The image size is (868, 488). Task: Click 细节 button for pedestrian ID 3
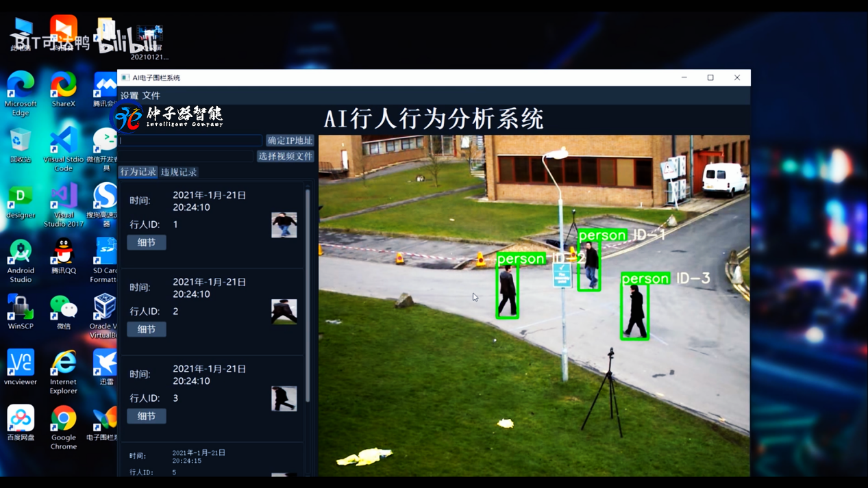[147, 416]
